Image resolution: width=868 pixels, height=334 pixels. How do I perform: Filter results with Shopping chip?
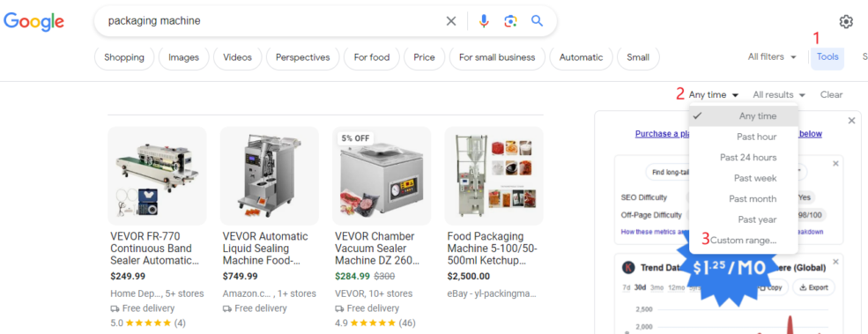[x=124, y=57]
